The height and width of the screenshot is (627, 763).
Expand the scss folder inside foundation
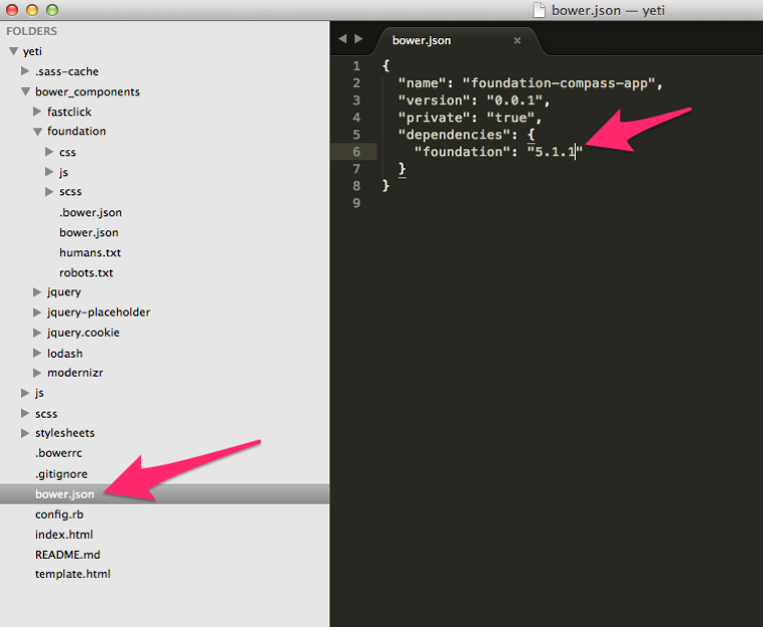(x=49, y=192)
